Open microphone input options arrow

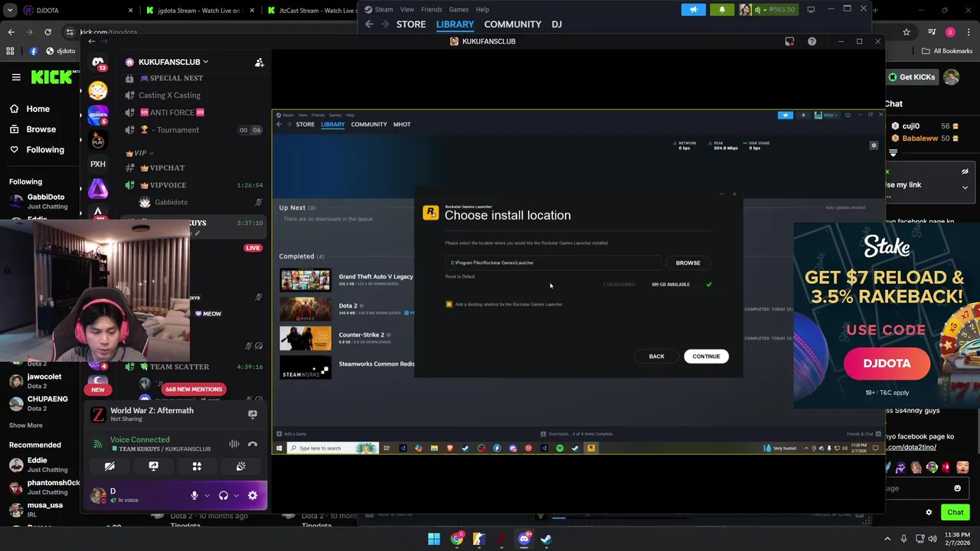(x=207, y=495)
